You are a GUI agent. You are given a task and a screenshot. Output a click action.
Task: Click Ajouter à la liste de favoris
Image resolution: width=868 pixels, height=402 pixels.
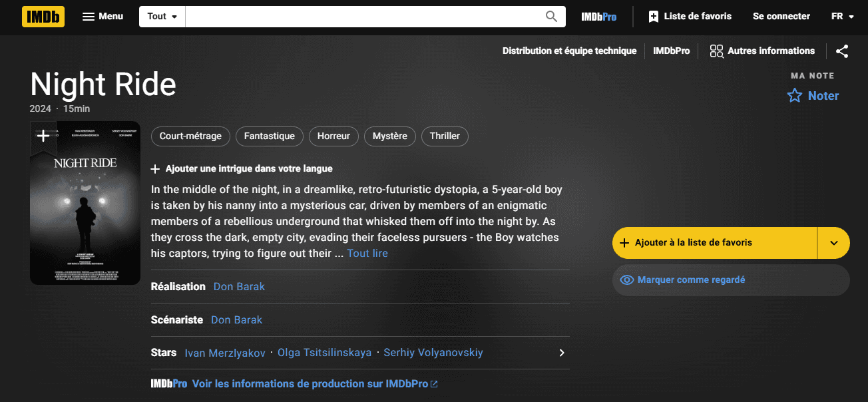(x=714, y=243)
